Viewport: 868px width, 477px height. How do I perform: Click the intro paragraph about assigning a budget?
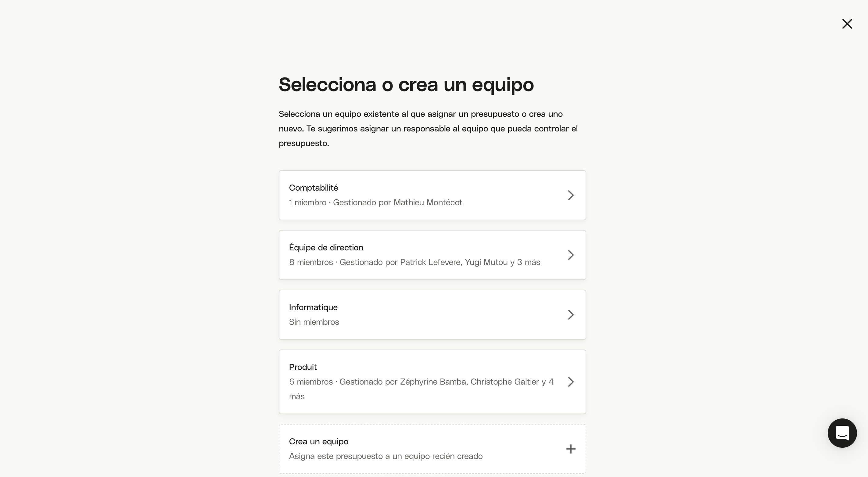[x=428, y=129]
